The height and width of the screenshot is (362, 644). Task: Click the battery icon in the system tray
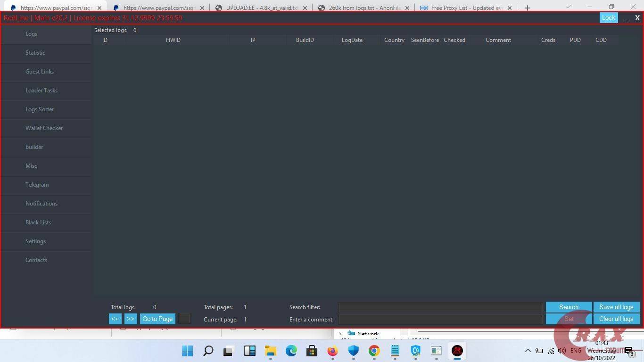click(x=539, y=351)
